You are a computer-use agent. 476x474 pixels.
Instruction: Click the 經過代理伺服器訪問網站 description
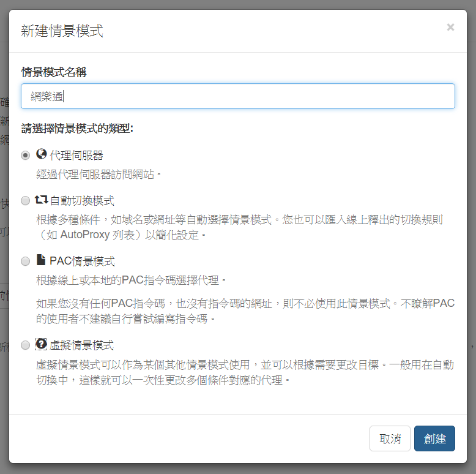tap(99, 175)
